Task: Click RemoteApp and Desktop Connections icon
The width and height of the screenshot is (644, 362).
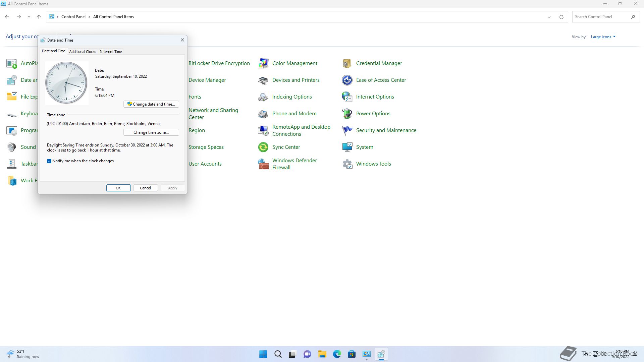Action: coord(263,130)
